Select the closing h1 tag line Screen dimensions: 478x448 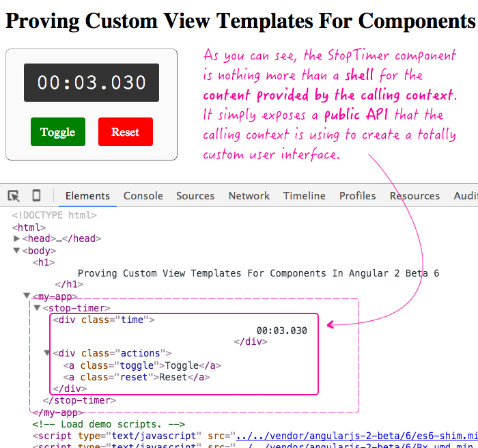69,284
